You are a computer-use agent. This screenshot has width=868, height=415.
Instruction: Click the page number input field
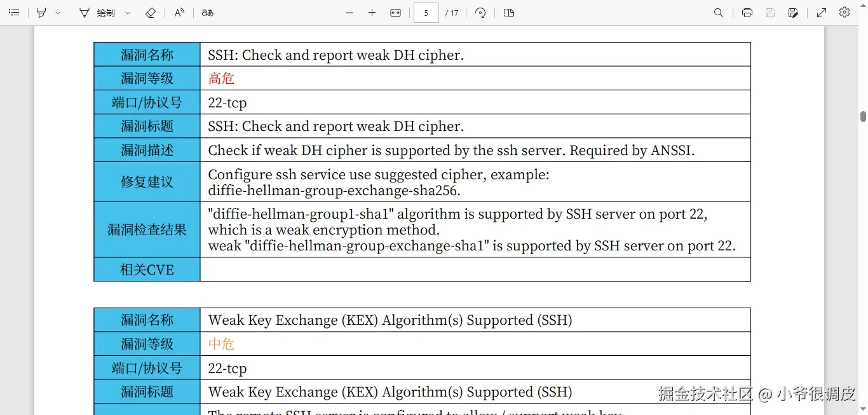[426, 13]
